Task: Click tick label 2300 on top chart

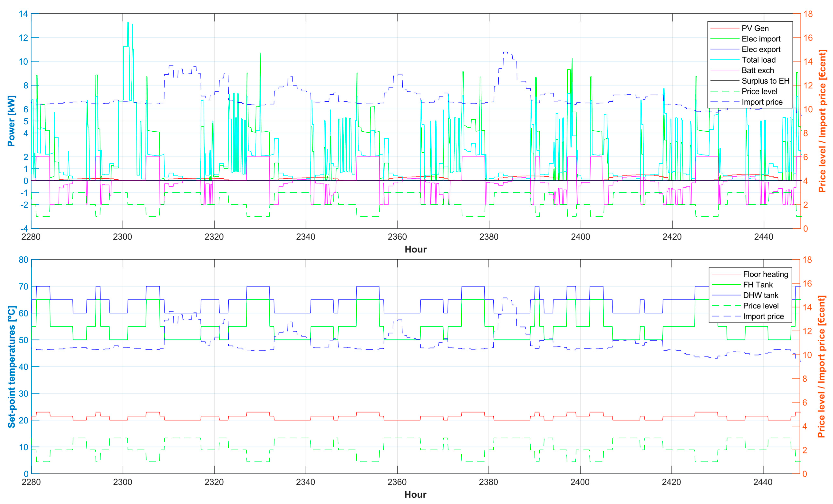Action: [122, 237]
